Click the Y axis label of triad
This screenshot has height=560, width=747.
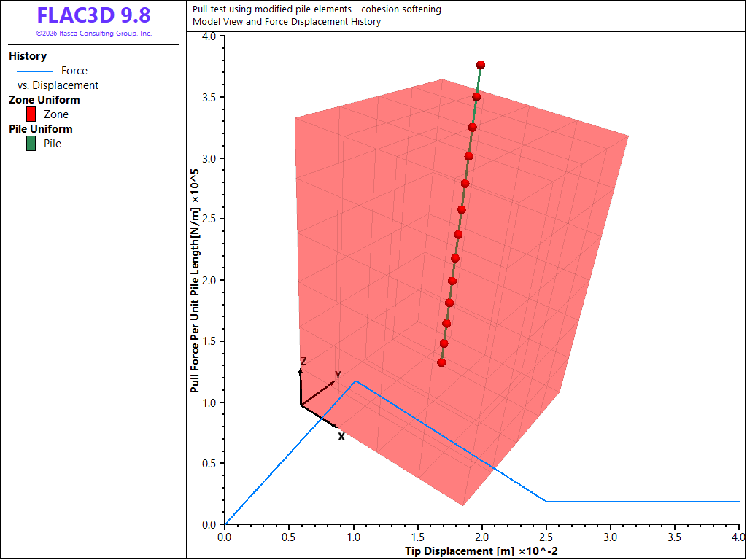click(338, 375)
